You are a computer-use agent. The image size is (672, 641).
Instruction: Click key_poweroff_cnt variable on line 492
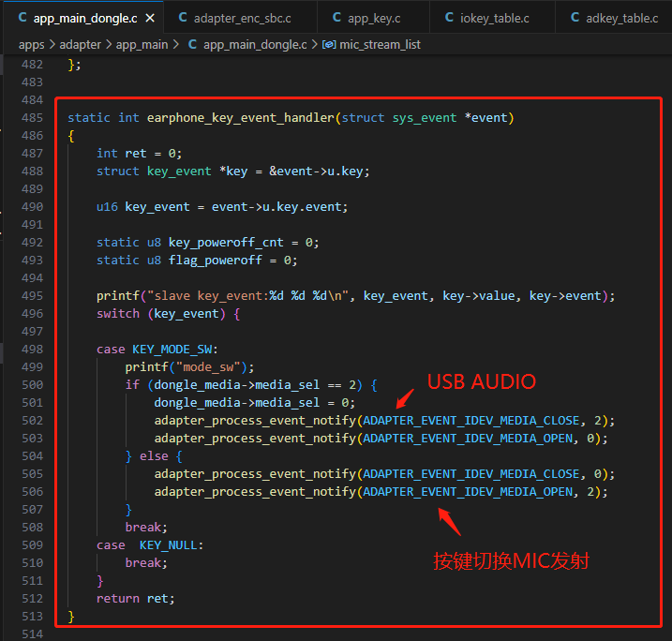(x=226, y=243)
